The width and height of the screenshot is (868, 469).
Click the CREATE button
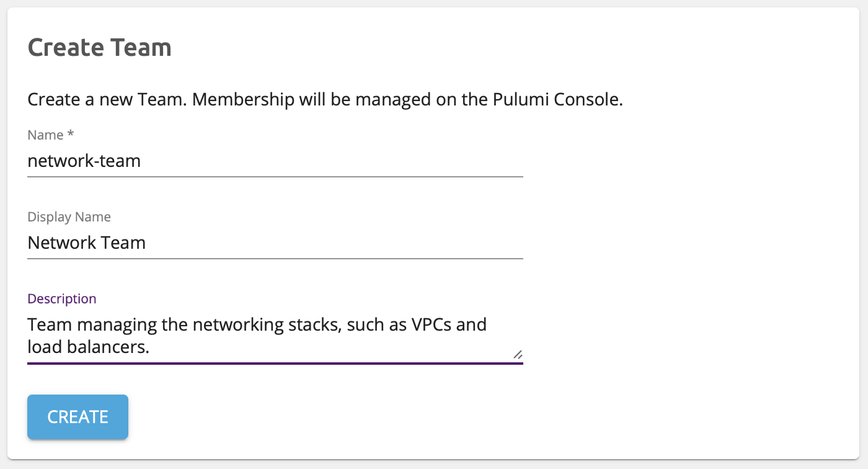tap(77, 417)
